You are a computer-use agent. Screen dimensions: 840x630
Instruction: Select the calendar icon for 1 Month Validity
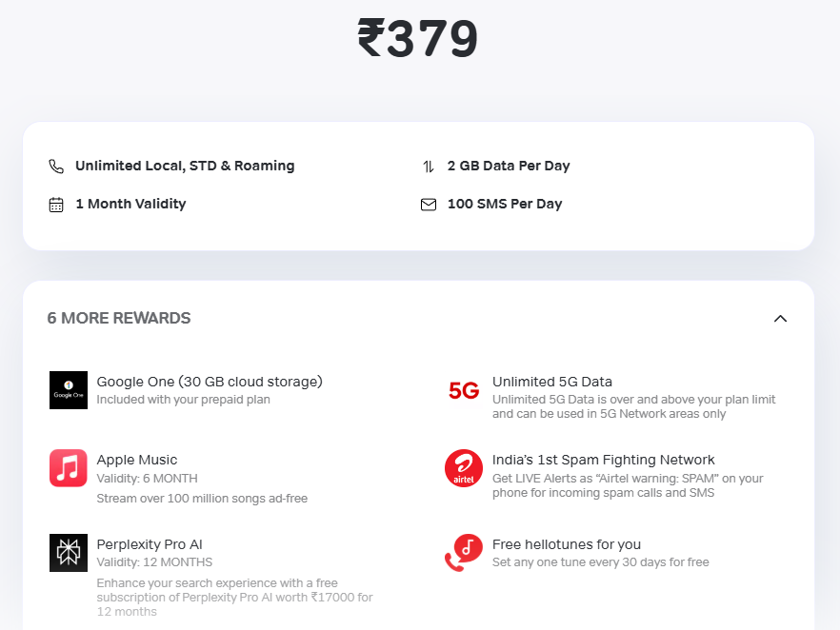click(x=56, y=204)
